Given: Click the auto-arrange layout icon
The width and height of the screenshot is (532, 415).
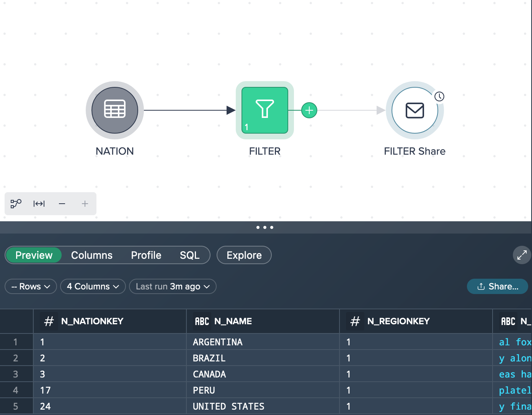Looking at the screenshot, I should pos(16,204).
